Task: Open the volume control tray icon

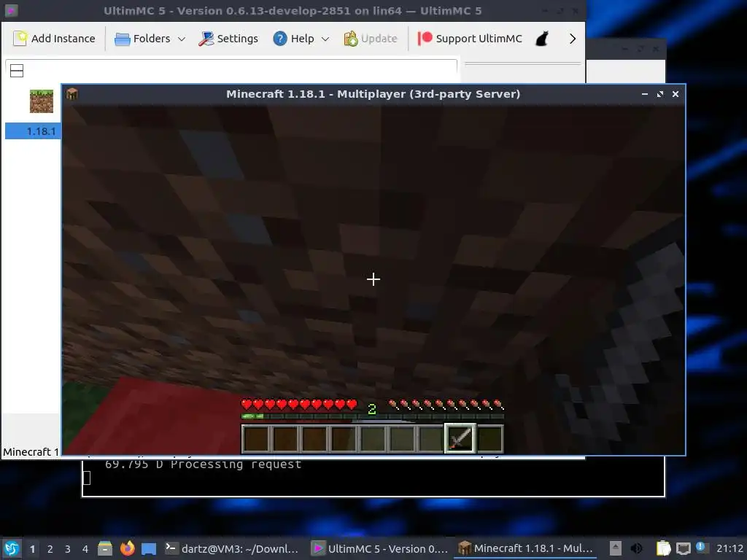Action: pos(636,548)
